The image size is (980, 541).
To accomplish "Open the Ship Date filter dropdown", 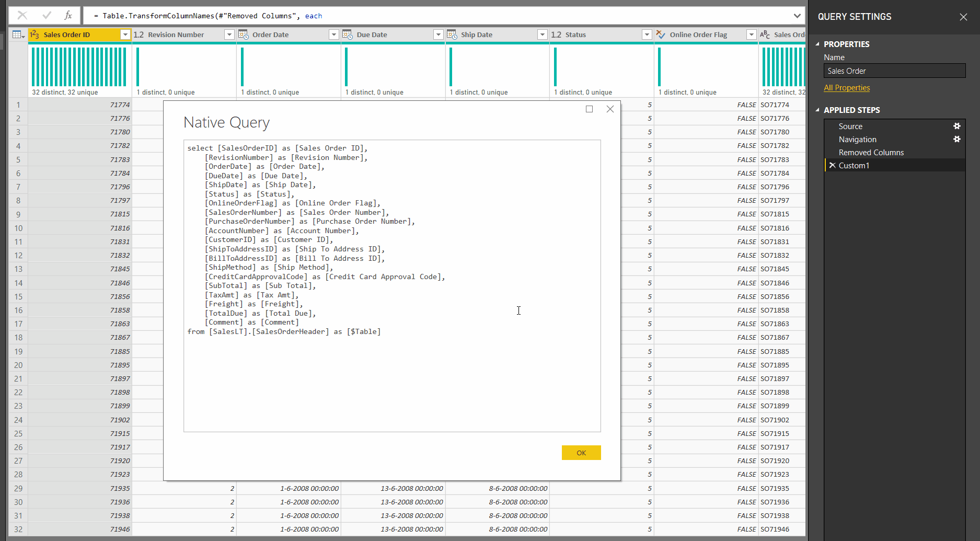I will coord(543,34).
